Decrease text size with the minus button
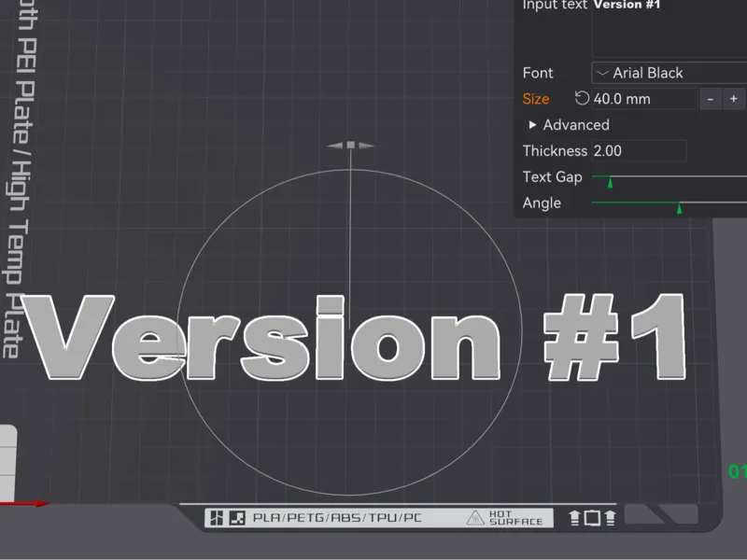The image size is (747, 560). (711, 99)
